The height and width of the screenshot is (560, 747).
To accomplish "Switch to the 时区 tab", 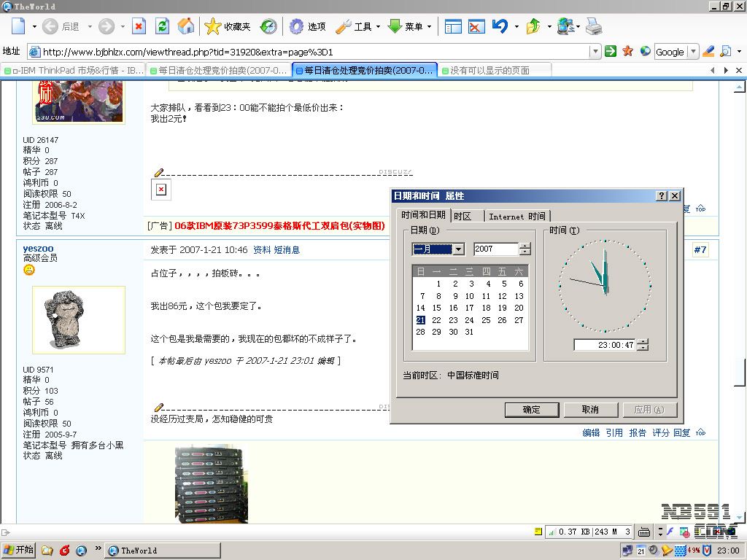I will [x=462, y=216].
